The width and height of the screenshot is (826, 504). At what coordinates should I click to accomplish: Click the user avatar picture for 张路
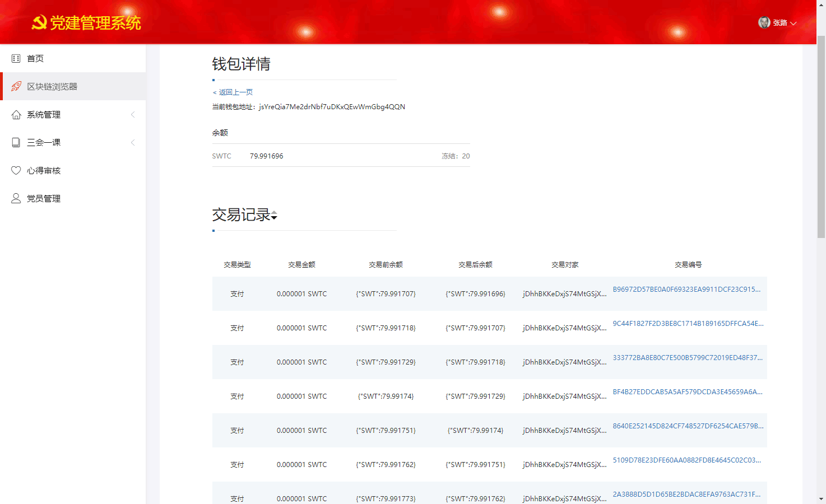point(764,22)
